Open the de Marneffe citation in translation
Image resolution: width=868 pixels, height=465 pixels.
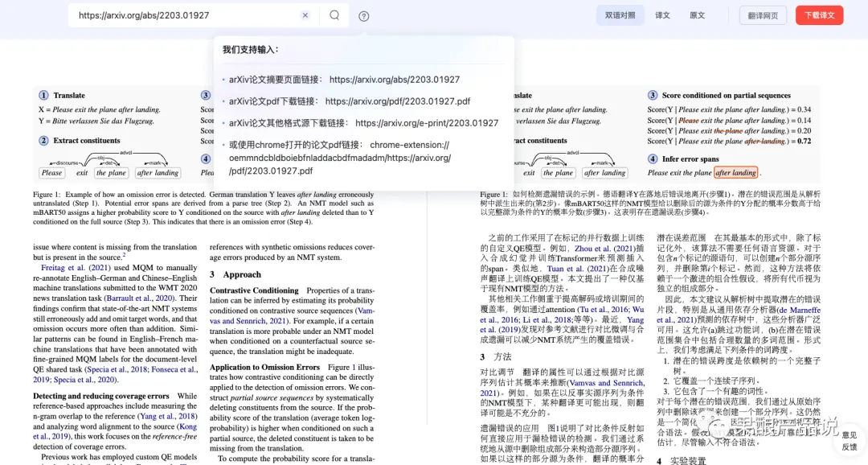tap(800, 311)
